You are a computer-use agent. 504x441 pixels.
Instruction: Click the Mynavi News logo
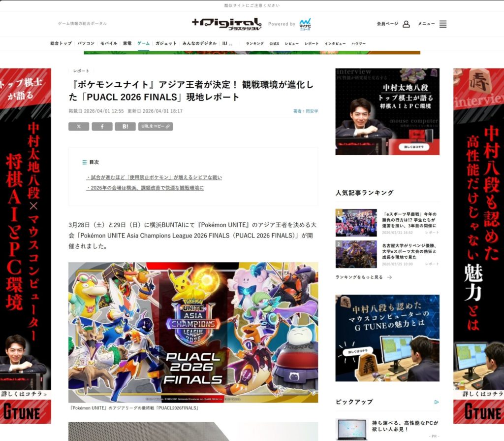coord(305,24)
